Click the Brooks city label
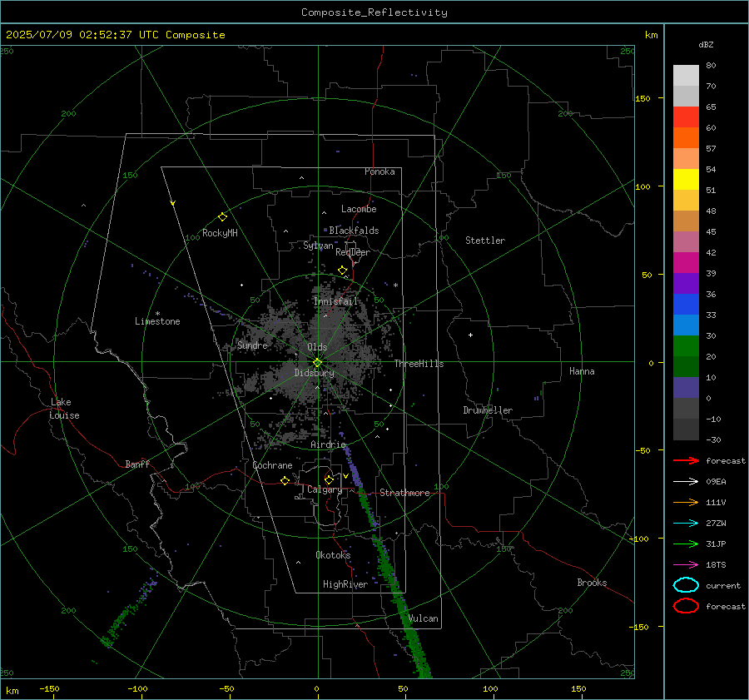The width and height of the screenshot is (749, 700). tap(592, 583)
